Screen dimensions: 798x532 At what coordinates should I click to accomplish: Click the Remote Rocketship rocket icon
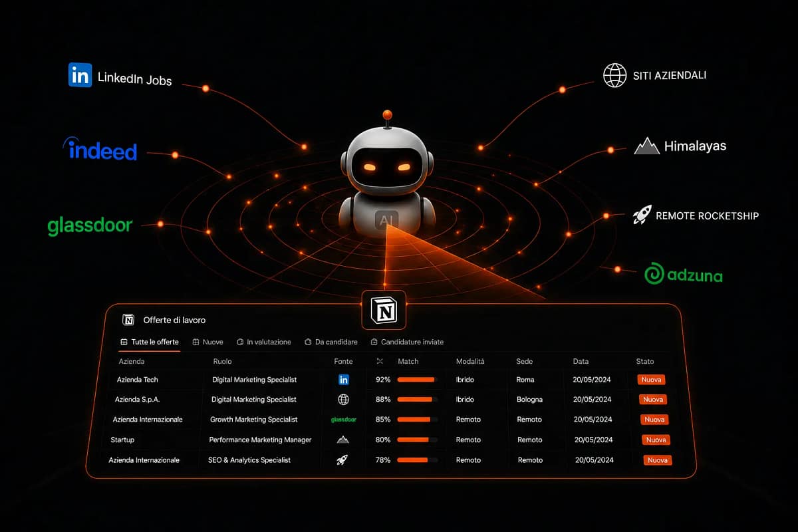pyautogui.click(x=642, y=215)
